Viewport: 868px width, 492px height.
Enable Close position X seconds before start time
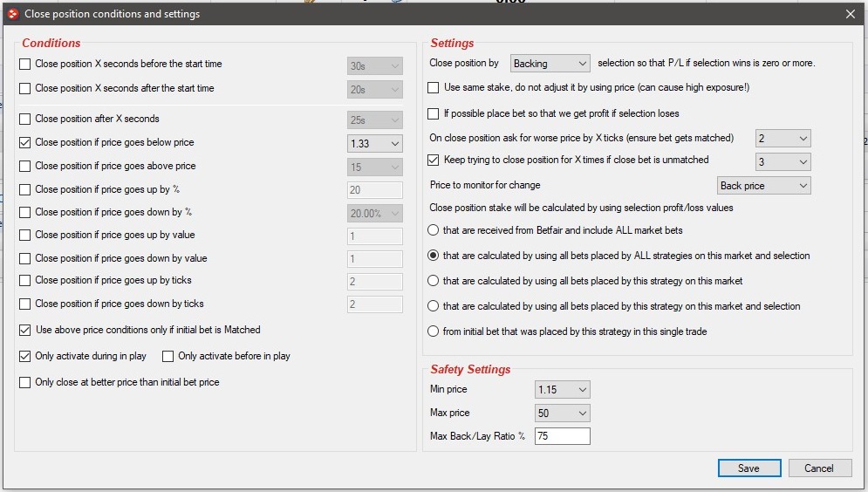25,65
